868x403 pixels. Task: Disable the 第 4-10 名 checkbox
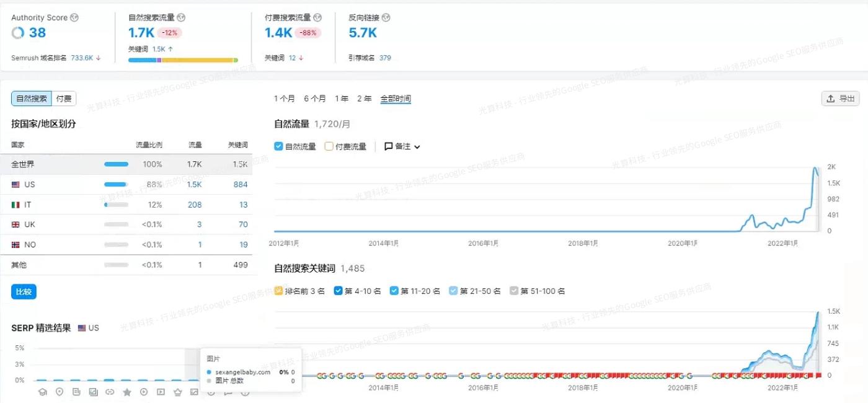pyautogui.click(x=338, y=290)
